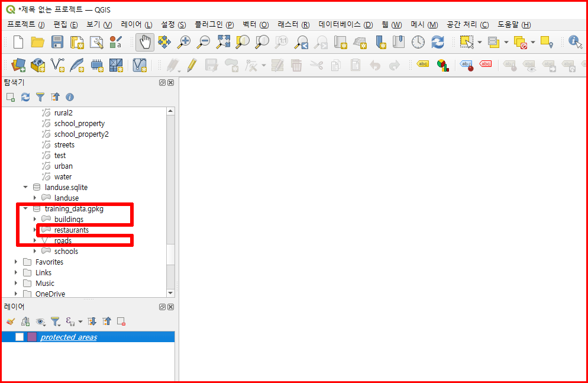Image resolution: width=588 pixels, height=383 pixels.
Task: Open the Data Source Manager icon
Action: click(18, 65)
